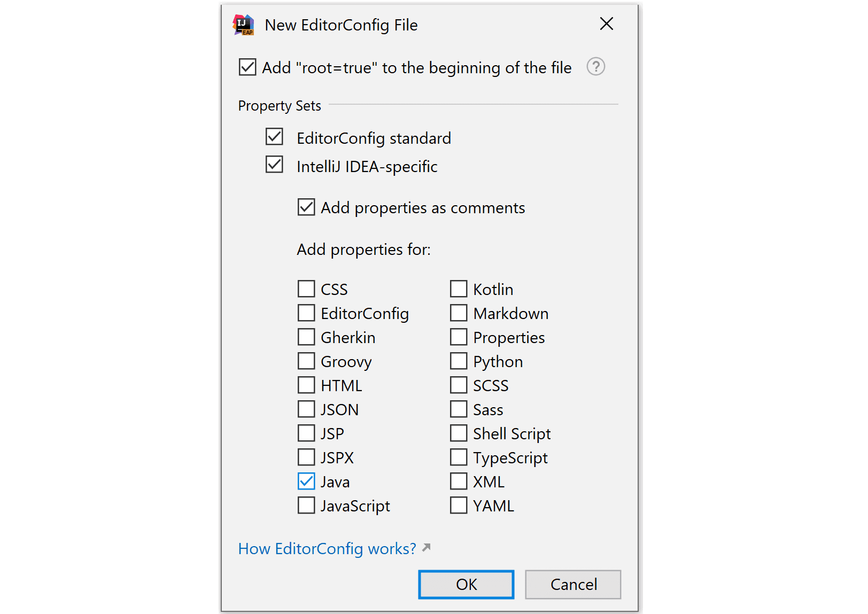Click the Cancel button
868x614 pixels.
pyautogui.click(x=573, y=585)
